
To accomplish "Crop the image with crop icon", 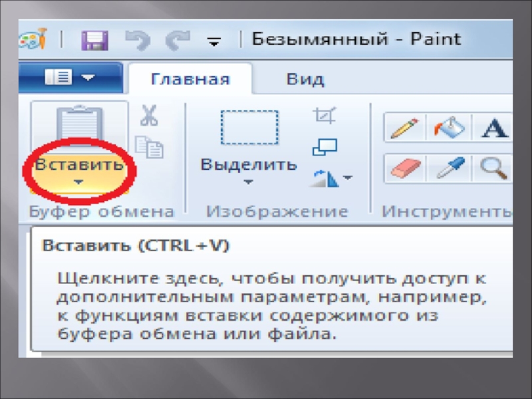I will pyautogui.click(x=325, y=115).
